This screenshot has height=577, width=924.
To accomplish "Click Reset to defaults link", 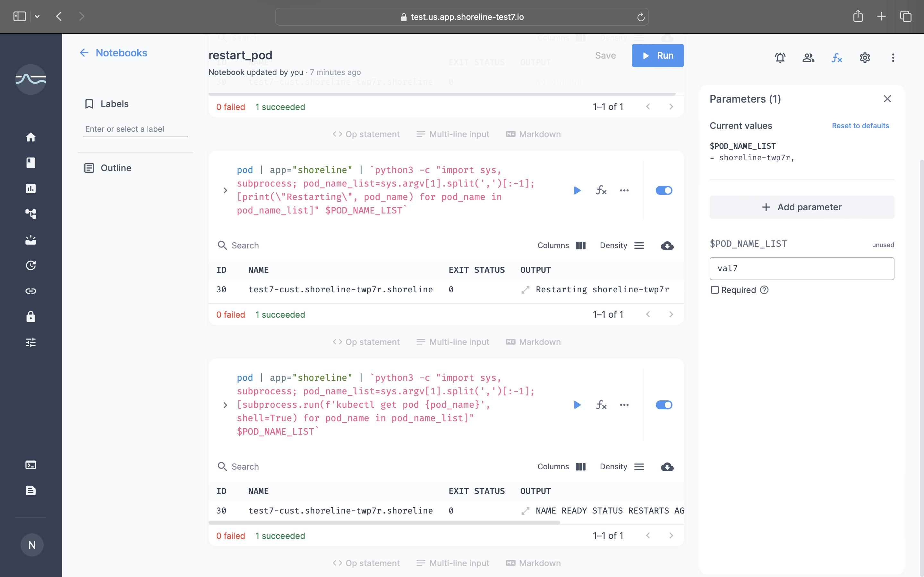I will pyautogui.click(x=860, y=126).
